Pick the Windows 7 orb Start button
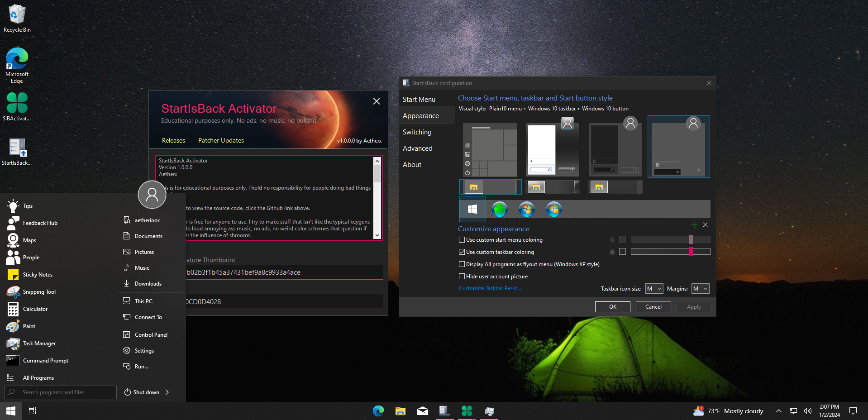Image resolution: width=868 pixels, height=420 pixels. coord(527,209)
